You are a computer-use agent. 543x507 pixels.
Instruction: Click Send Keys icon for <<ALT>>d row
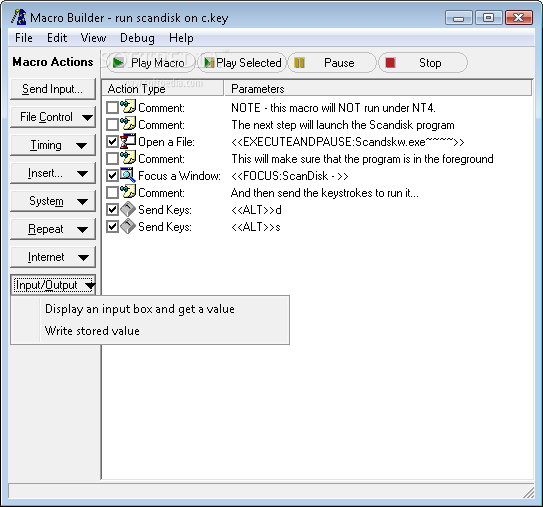pos(128,209)
